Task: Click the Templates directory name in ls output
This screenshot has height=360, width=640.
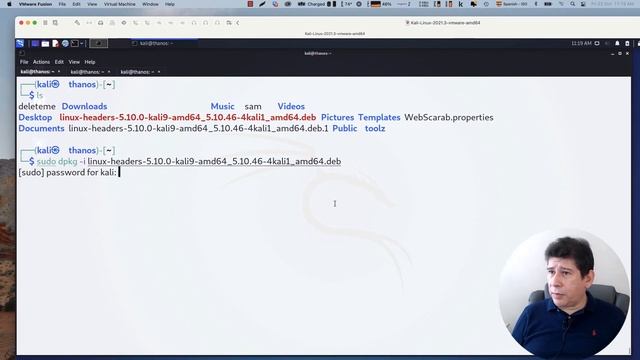Action: pyautogui.click(x=379, y=117)
